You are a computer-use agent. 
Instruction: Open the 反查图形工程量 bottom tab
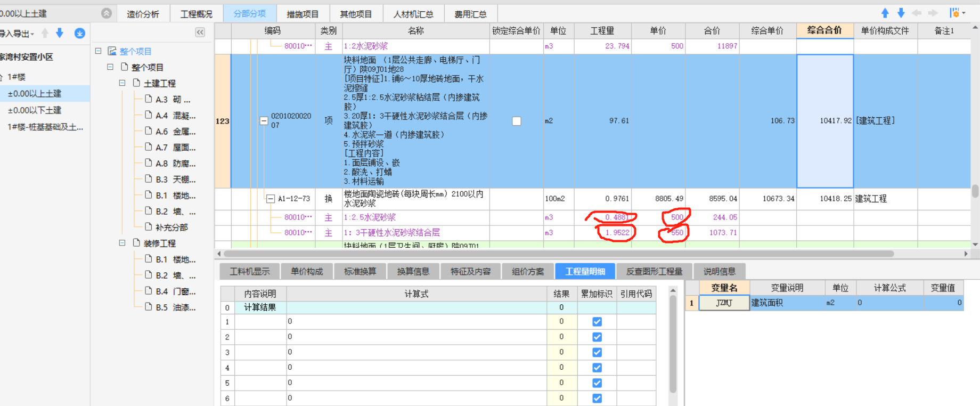click(x=654, y=271)
